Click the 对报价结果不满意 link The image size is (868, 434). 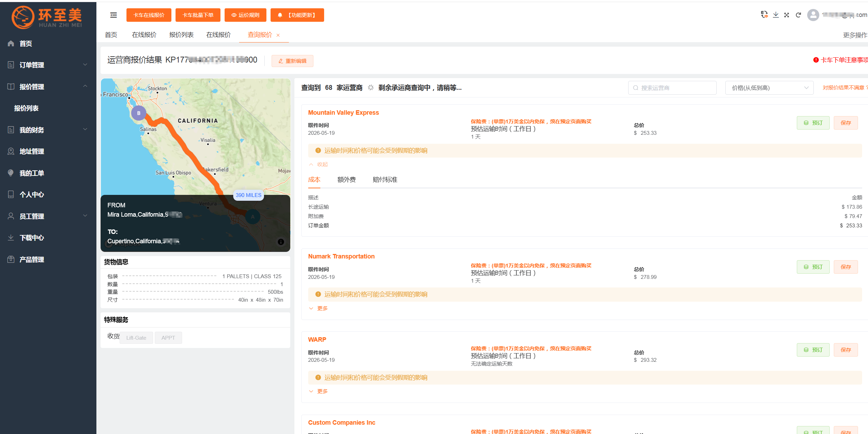tap(845, 88)
